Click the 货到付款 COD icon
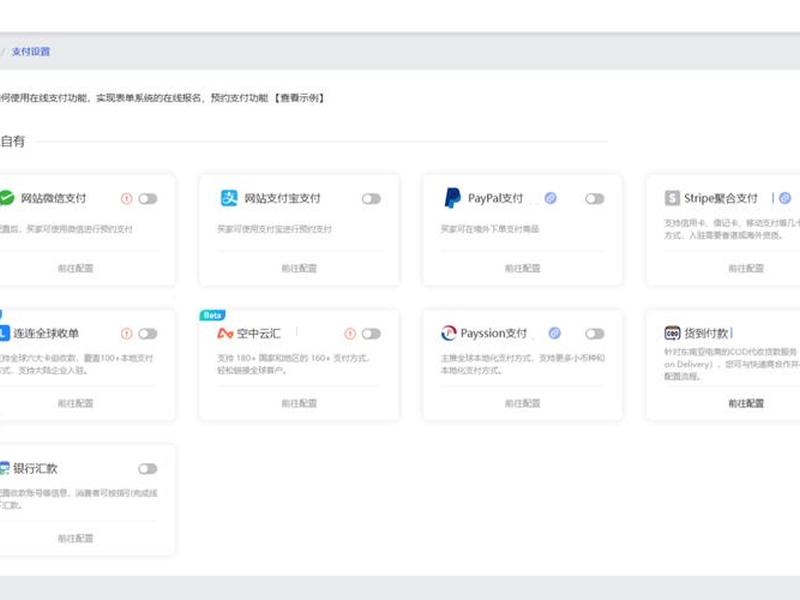The height and width of the screenshot is (600, 800). (672, 333)
